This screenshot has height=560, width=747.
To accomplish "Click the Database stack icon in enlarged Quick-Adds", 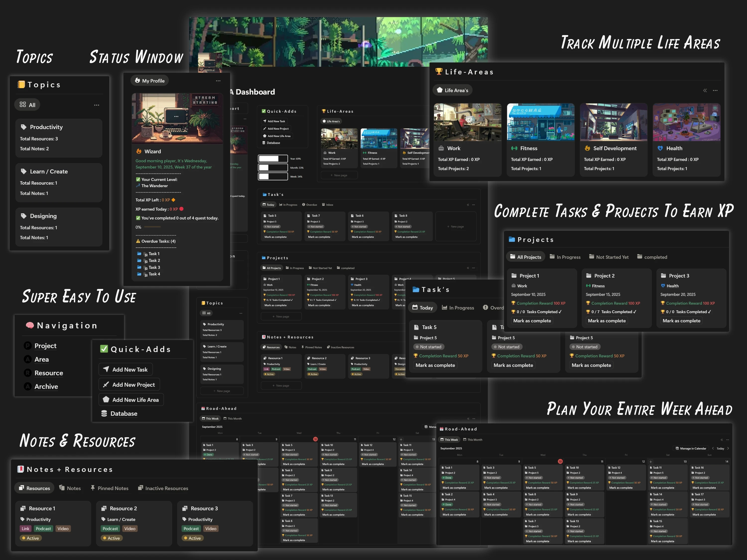I will click(x=104, y=413).
